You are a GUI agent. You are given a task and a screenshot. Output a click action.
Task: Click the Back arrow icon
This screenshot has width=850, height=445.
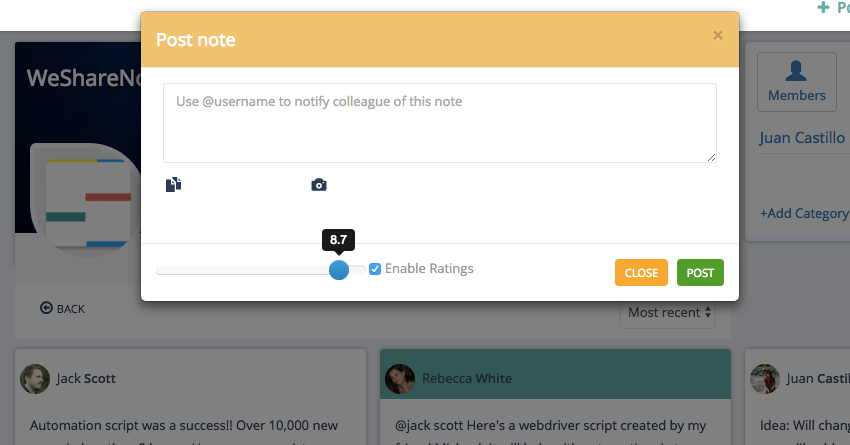point(46,308)
